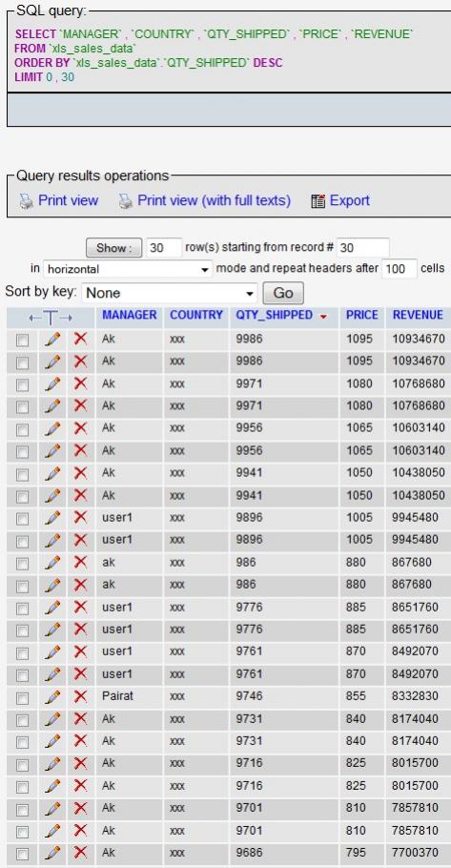Viewport: 451px width, 868px height.
Task: Click the full texts options arrows icon
Action: click(x=51, y=318)
